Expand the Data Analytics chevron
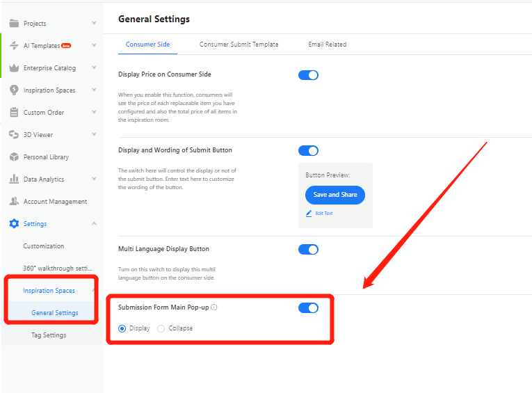This screenshot has width=532, height=393. pyautogui.click(x=94, y=179)
